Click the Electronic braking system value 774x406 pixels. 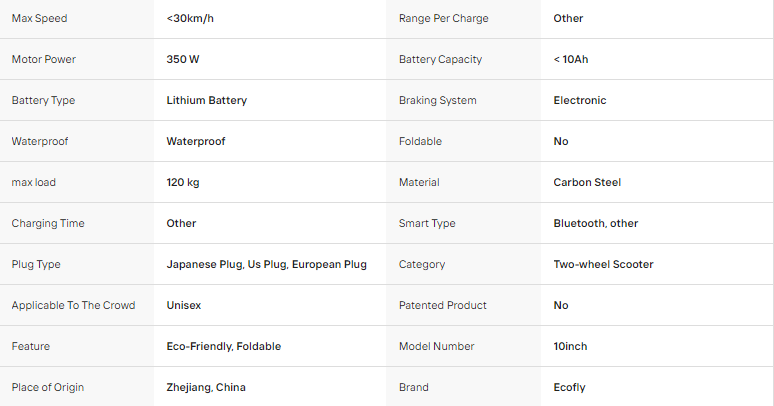tap(580, 100)
